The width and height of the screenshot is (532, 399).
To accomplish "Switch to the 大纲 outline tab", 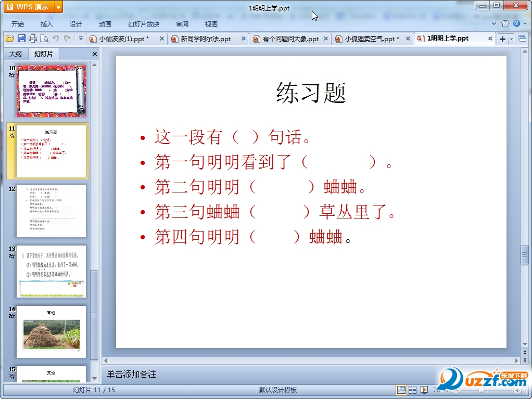I will coord(15,54).
